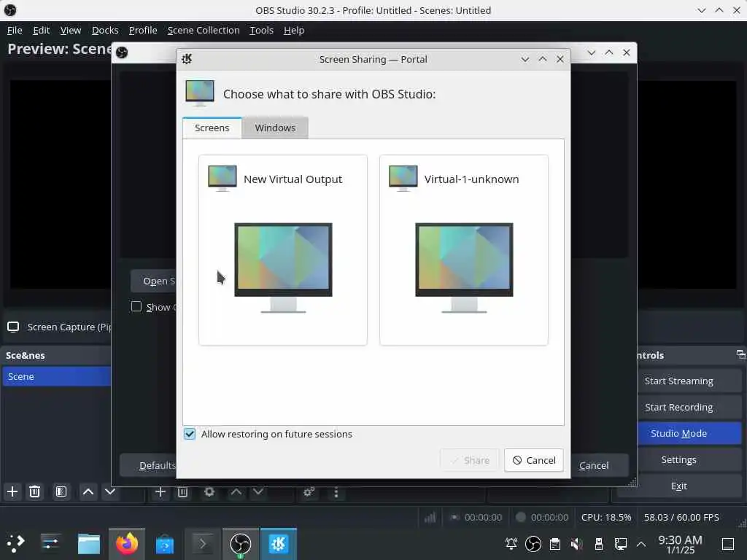Move scene up arrow

tap(88, 491)
